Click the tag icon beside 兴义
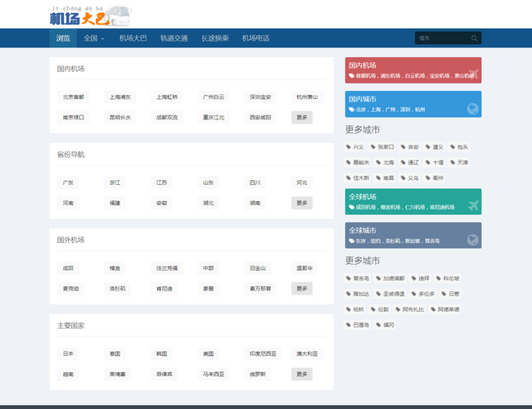 (349, 147)
